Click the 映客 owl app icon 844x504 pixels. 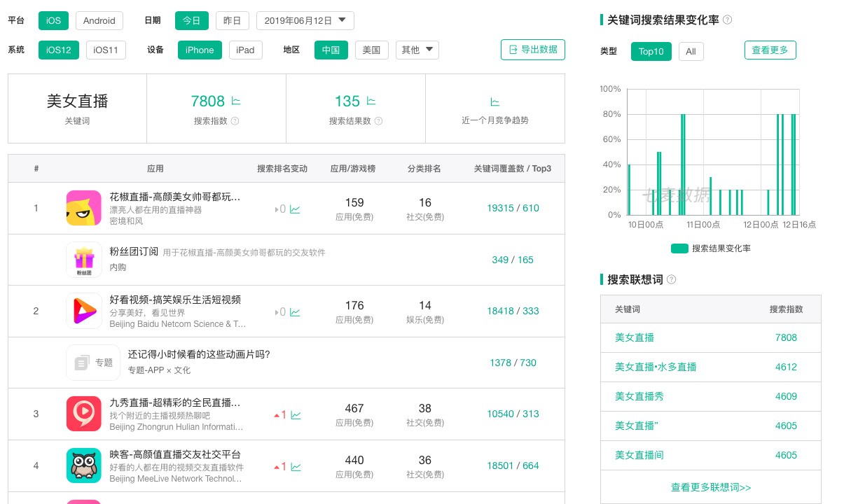tap(83, 465)
